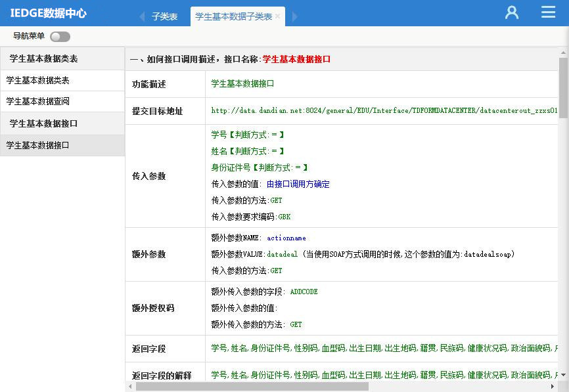Click the actionname parameter value
Viewport: 569px width, 392px height.
[286, 238]
